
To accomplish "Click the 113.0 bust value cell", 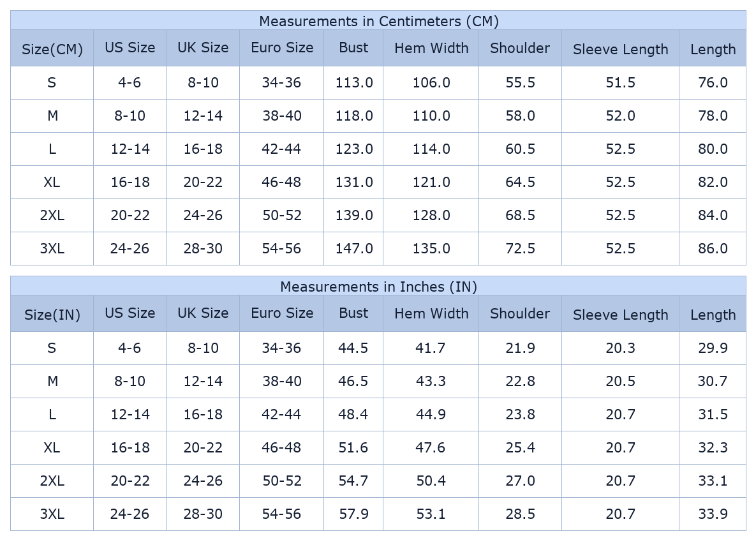I will 354,82.
